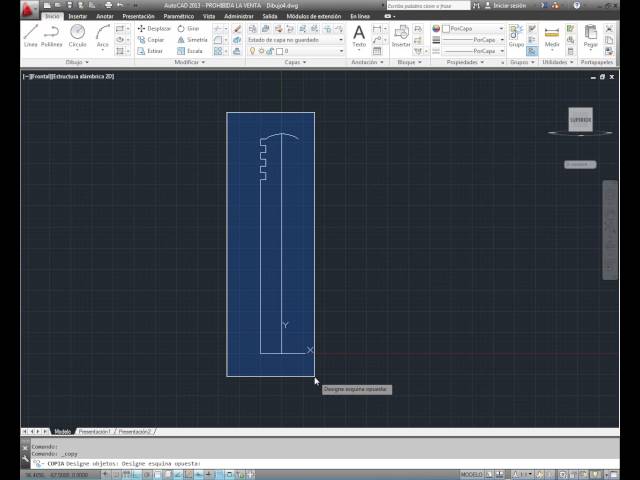The image size is (640, 480).
Task: Click the layer 0 color swatch
Action: 279,51
